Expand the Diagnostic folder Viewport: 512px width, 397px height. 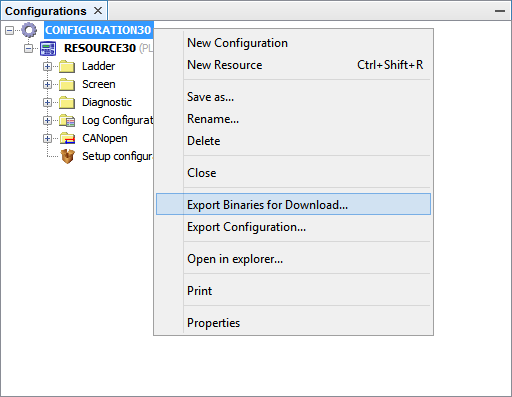tap(47, 102)
